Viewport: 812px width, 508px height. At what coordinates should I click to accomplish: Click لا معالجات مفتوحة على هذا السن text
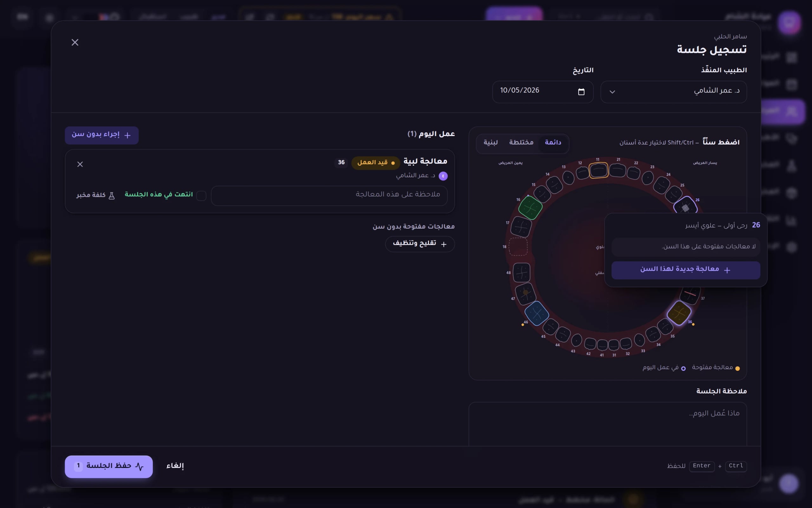(x=708, y=247)
